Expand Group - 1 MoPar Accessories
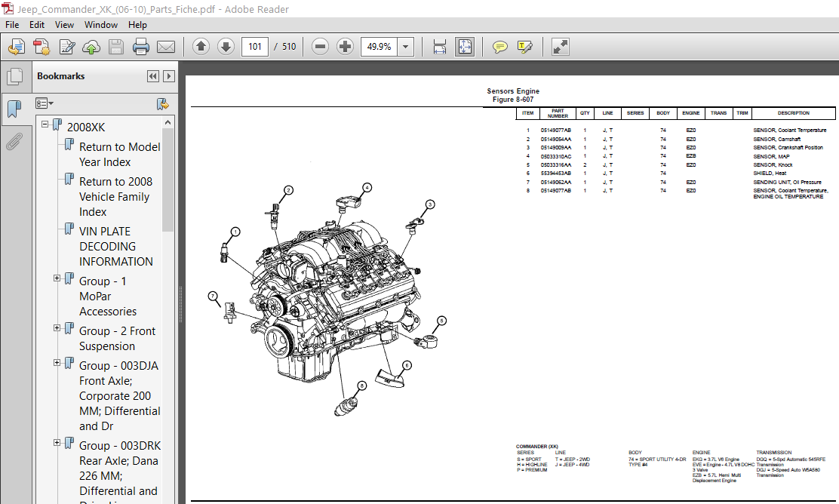The height and width of the screenshot is (504, 839). pyautogui.click(x=57, y=278)
